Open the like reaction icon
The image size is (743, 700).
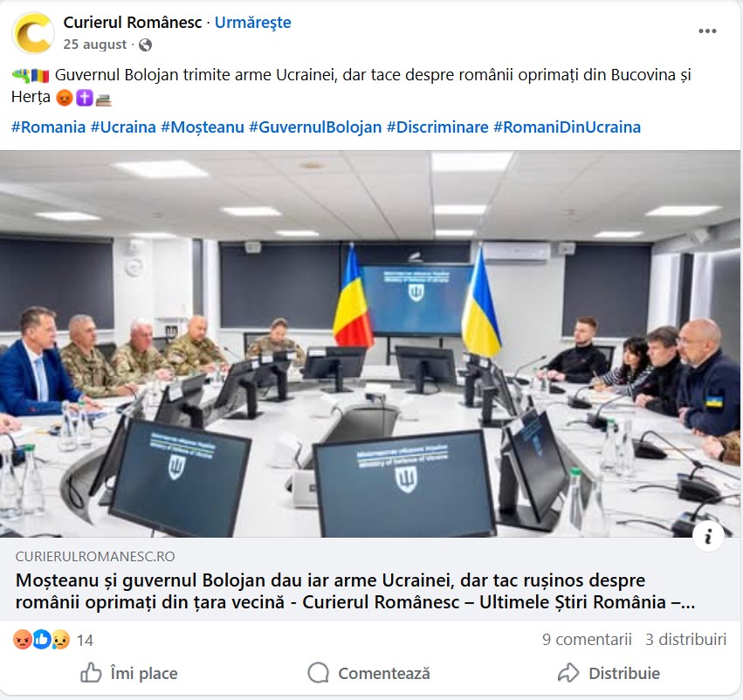coord(42,640)
